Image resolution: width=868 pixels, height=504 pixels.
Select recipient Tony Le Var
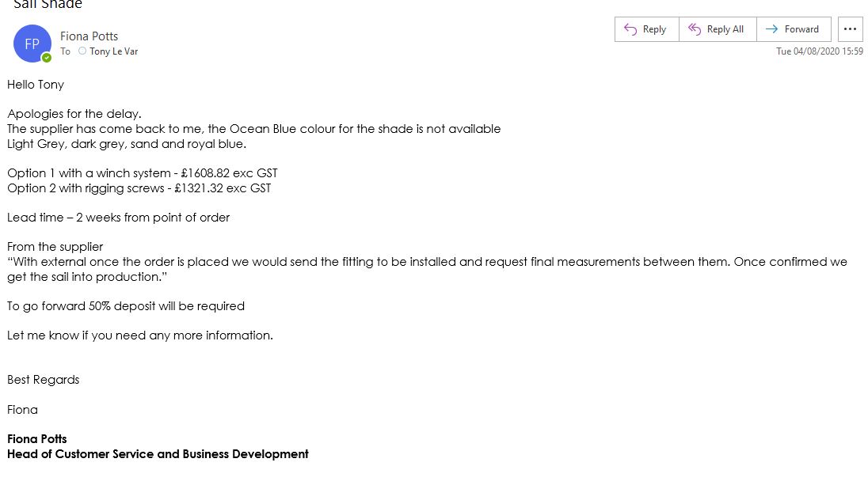pos(114,51)
